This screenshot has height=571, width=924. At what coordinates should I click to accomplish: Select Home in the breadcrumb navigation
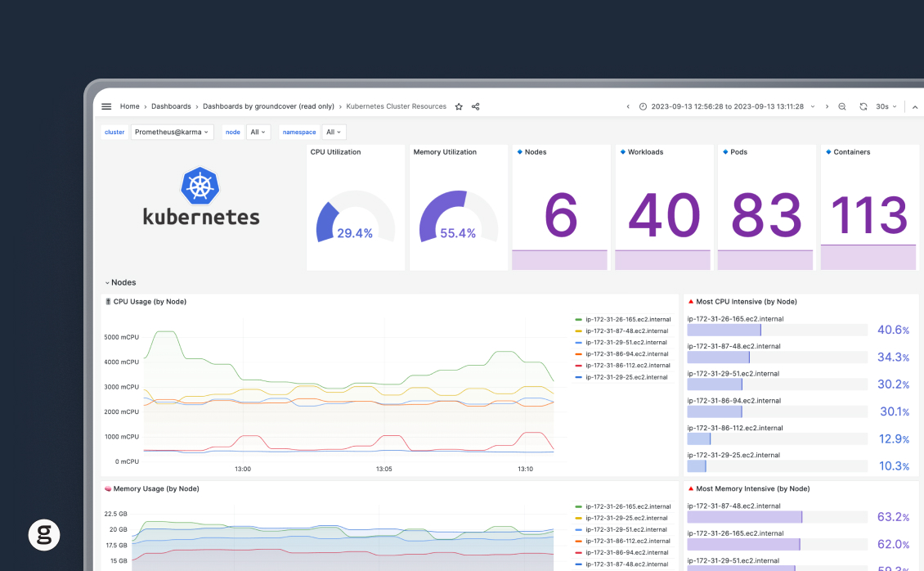pos(129,106)
